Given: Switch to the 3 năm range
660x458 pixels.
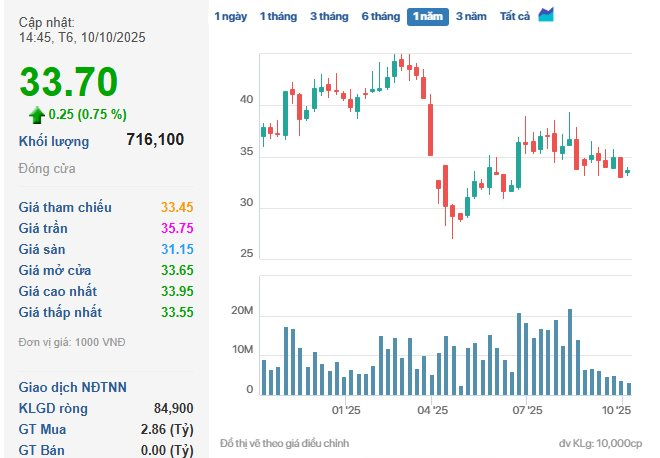Looking at the screenshot, I should coord(471,17).
